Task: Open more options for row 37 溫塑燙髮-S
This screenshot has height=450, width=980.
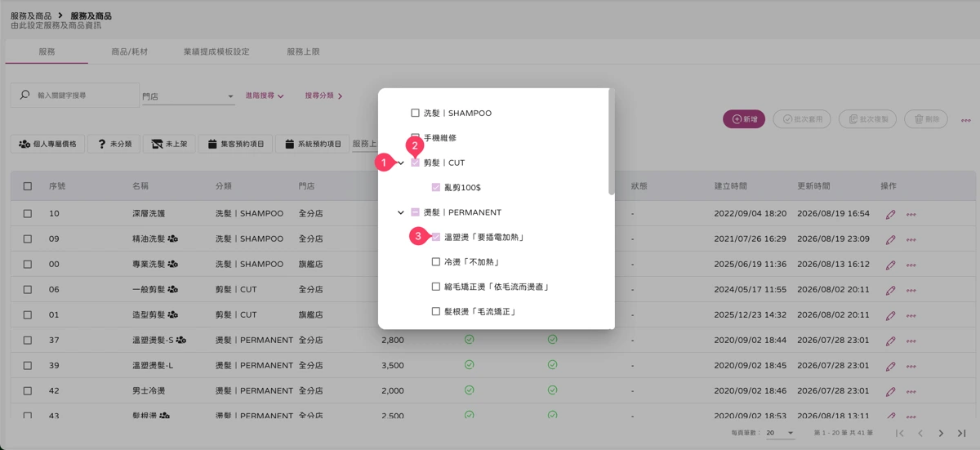Action: coord(911,341)
